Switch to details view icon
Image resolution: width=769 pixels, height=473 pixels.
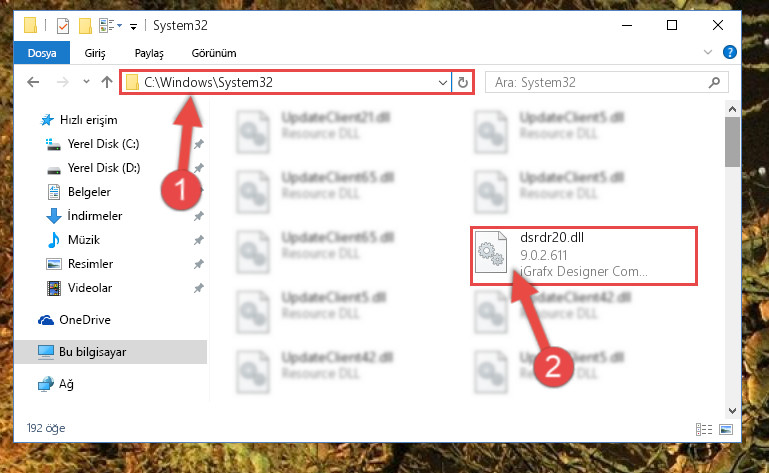click(x=704, y=429)
